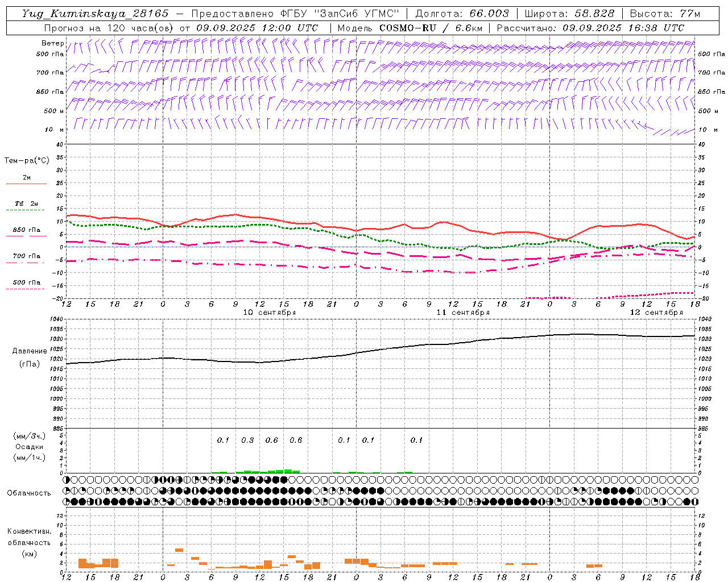Click the Облачность cloud cover label
Image resolution: width=728 pixels, height=582 pixels.
click(x=29, y=493)
